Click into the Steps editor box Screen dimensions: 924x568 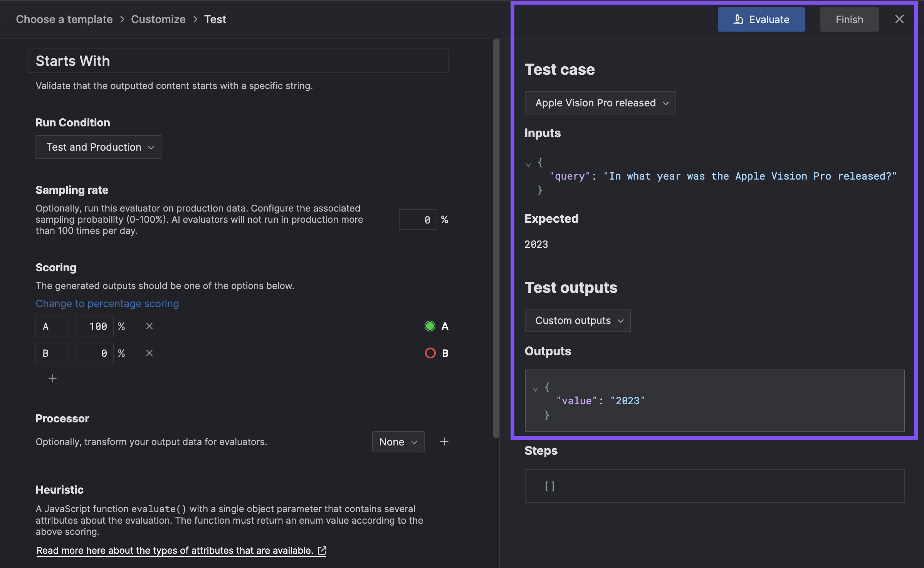pos(714,486)
